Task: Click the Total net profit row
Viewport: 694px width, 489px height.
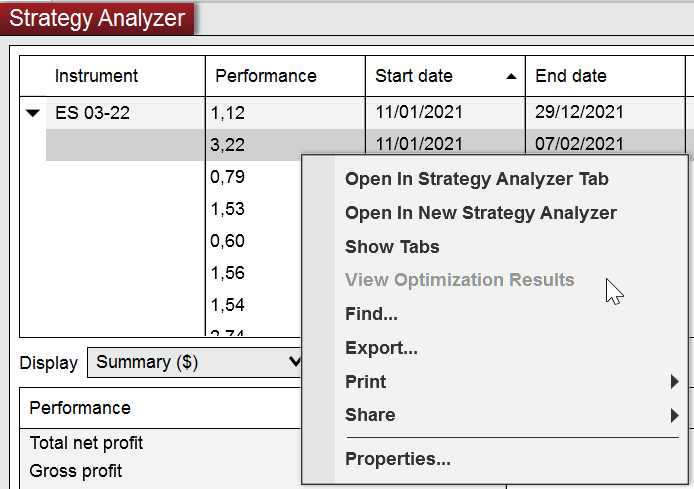Action: click(x=86, y=443)
